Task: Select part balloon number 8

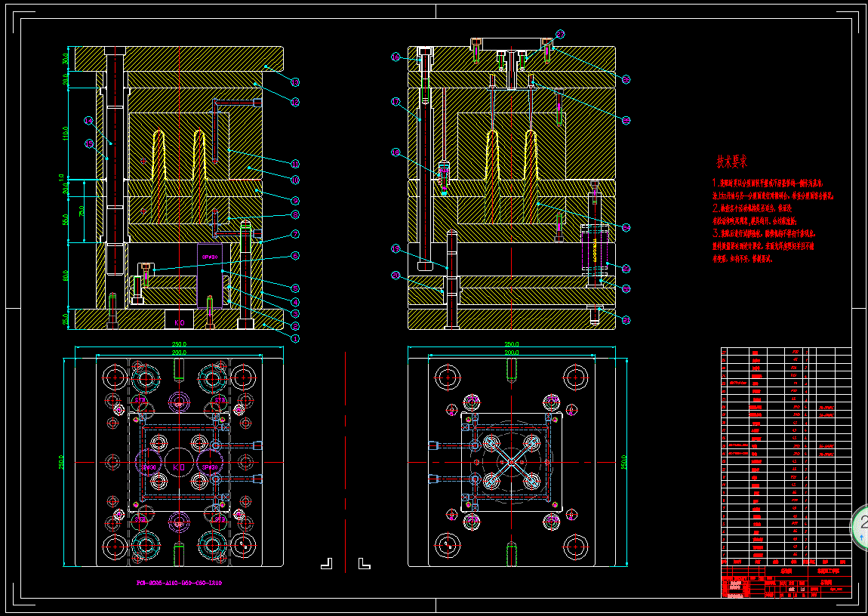Action: click(x=295, y=214)
